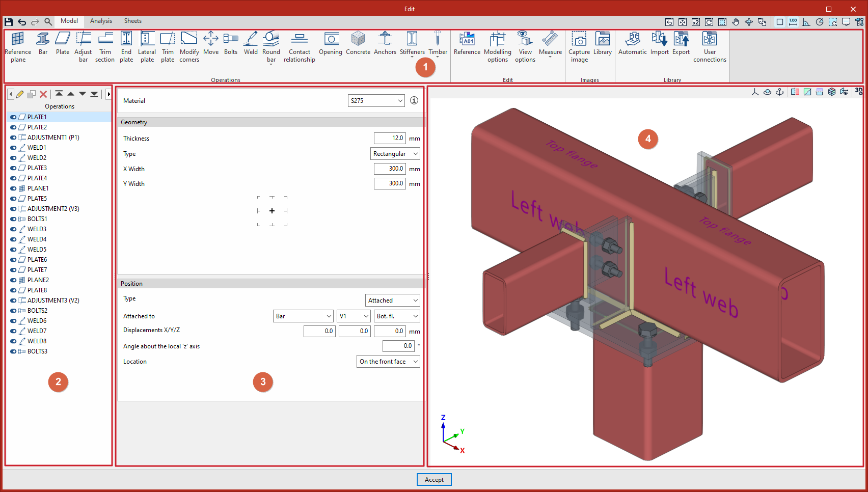Add an Opening
The width and height of the screenshot is (868, 492).
click(331, 43)
